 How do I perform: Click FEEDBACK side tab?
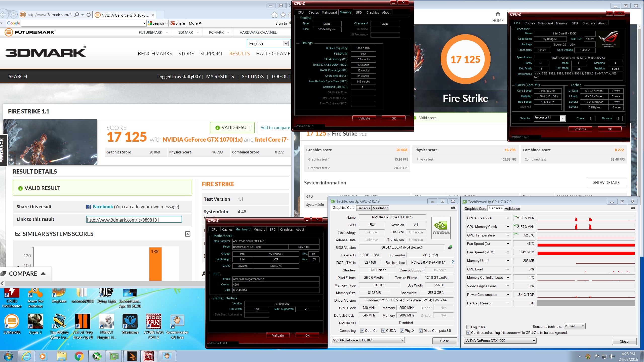pos(3,150)
